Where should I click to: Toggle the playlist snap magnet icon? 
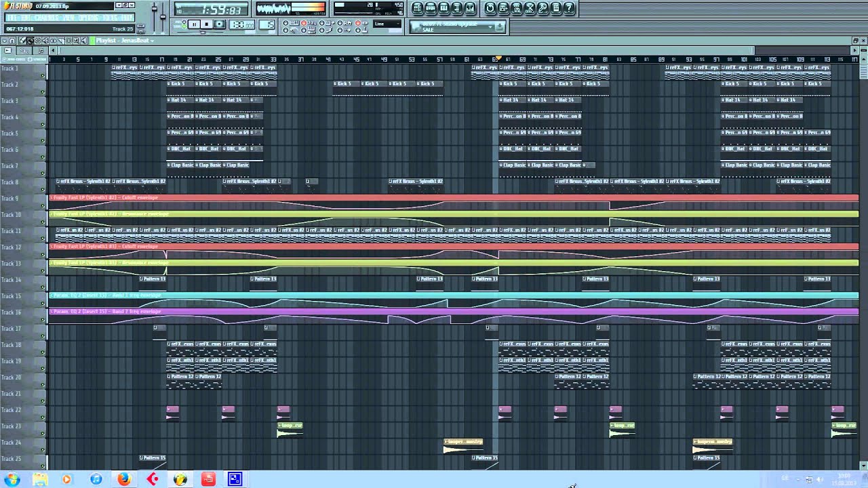[12, 41]
